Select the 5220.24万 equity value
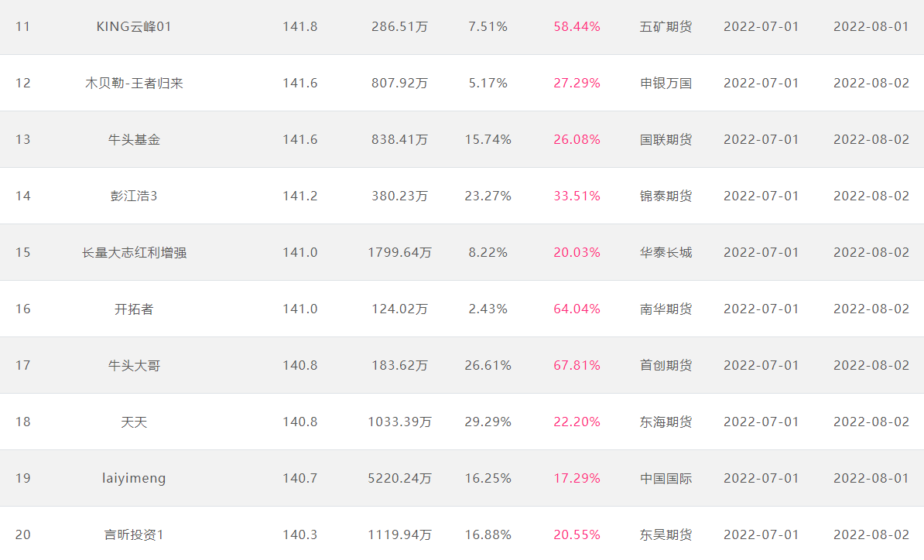The height and width of the screenshot is (560, 924). click(x=399, y=478)
